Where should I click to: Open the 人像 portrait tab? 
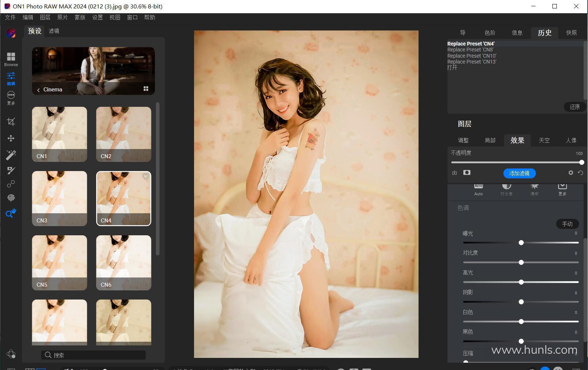point(571,140)
